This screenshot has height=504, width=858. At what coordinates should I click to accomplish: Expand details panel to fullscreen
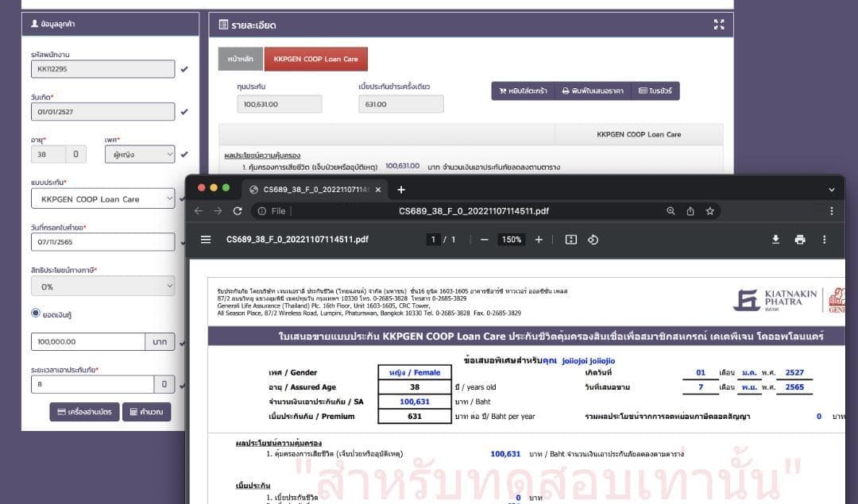(719, 25)
